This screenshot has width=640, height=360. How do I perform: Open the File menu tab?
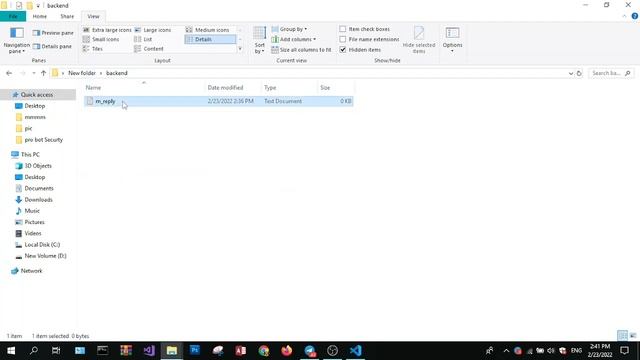coord(13,16)
